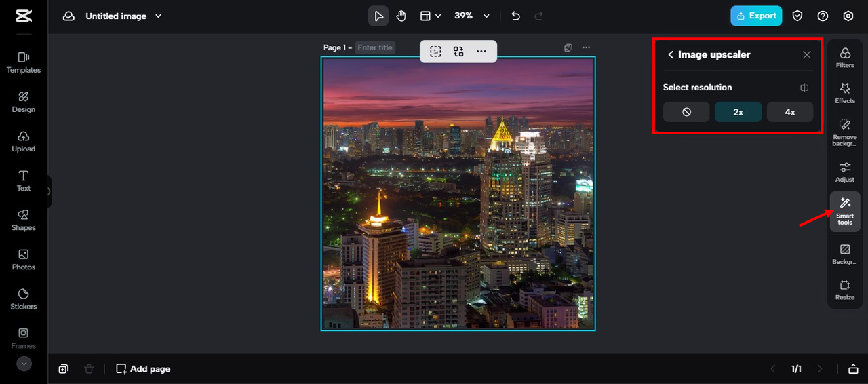This screenshot has width=868, height=384.
Task: Delete page with trash icon
Action: pos(89,369)
